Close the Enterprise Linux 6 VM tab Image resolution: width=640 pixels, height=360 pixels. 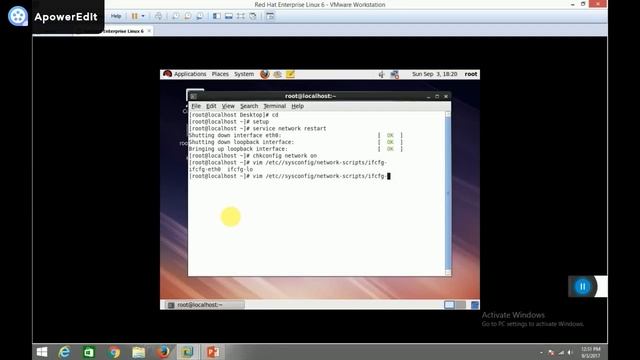149,31
